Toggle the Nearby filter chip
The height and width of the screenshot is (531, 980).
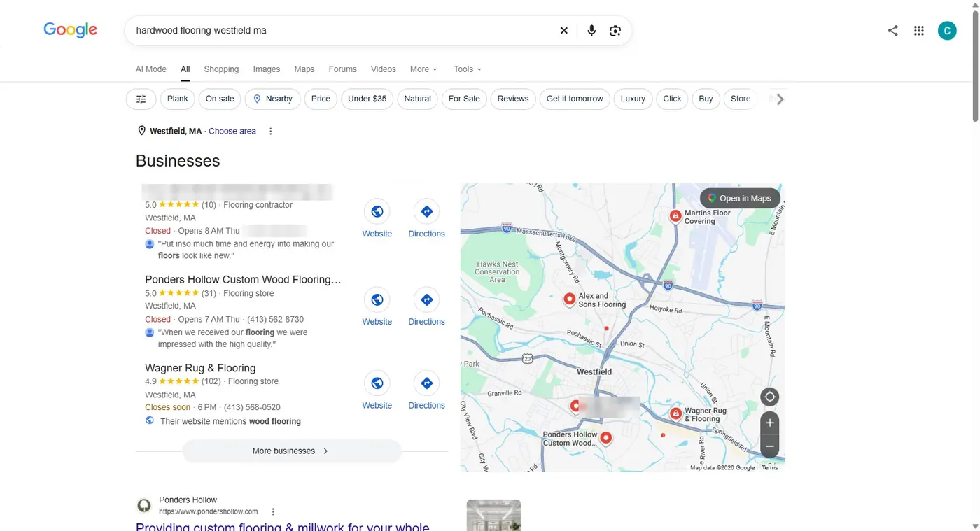273,99
